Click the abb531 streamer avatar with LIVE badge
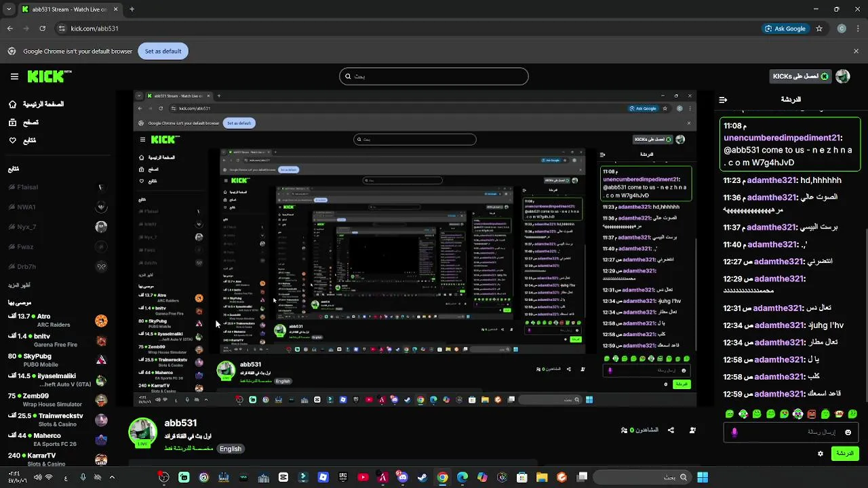The image size is (868, 488). click(143, 432)
